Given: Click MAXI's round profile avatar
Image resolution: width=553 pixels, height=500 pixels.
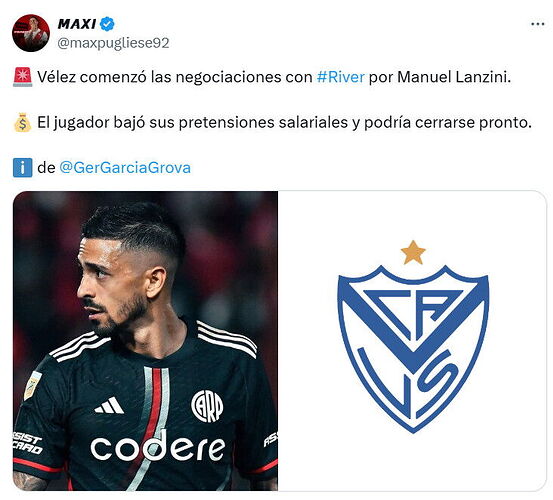Looking at the screenshot, I should tap(31, 33).
